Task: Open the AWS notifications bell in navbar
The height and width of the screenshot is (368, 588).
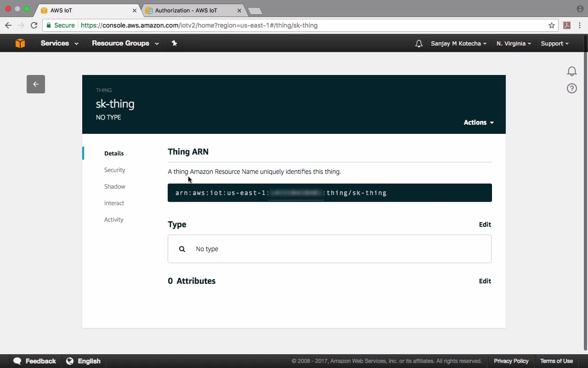Action: coord(418,44)
